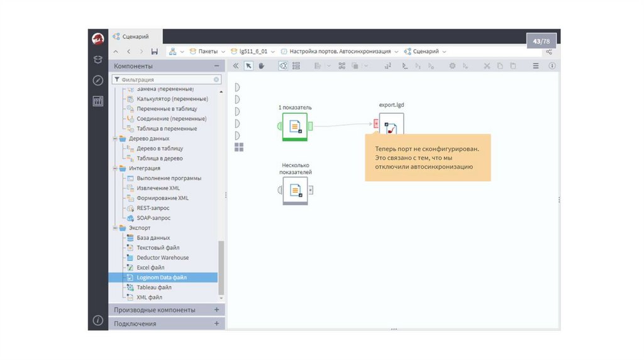
Task: Select the arrow pointer tool
Action: point(249,65)
